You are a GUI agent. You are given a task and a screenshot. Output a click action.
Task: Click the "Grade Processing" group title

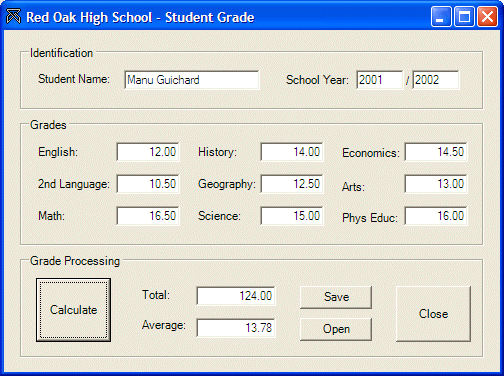75,261
